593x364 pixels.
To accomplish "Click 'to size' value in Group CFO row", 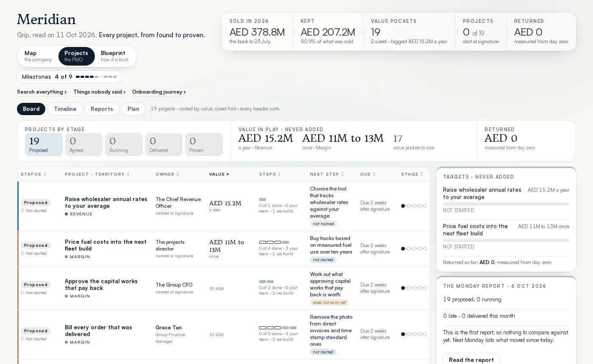I will pyautogui.click(x=216, y=288).
